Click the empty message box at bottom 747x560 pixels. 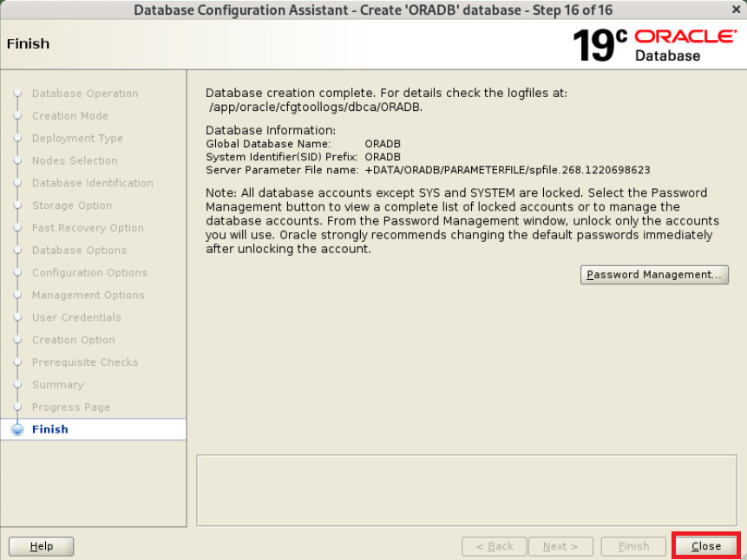point(467,490)
